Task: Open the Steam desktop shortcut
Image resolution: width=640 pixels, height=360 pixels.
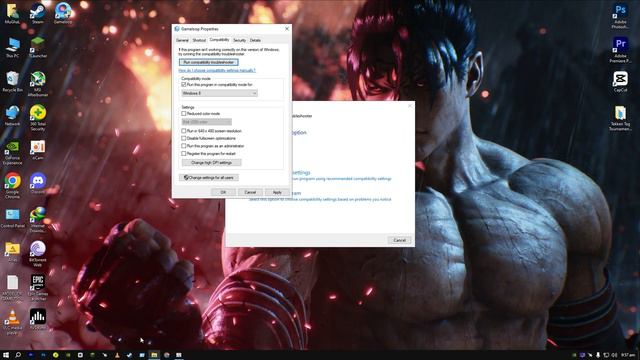Action: (38, 13)
